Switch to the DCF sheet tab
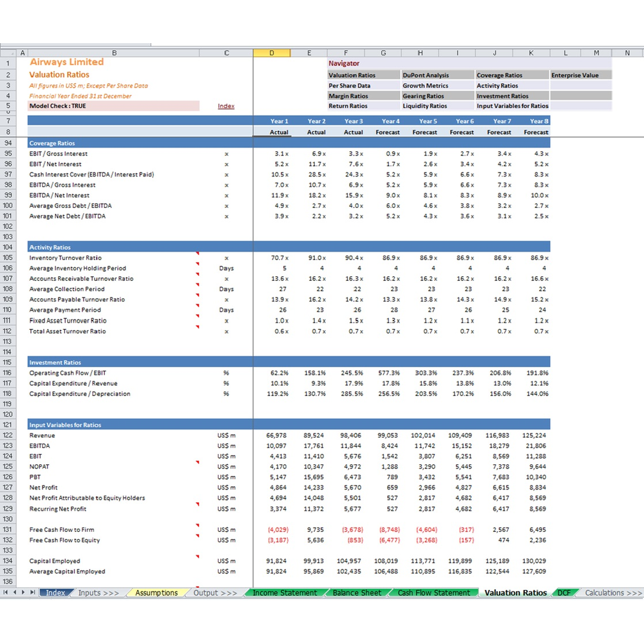 click(564, 592)
